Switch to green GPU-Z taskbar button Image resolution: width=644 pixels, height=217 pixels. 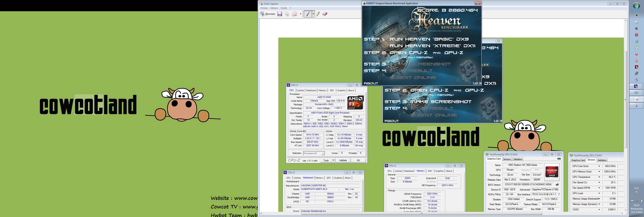tap(636, 93)
